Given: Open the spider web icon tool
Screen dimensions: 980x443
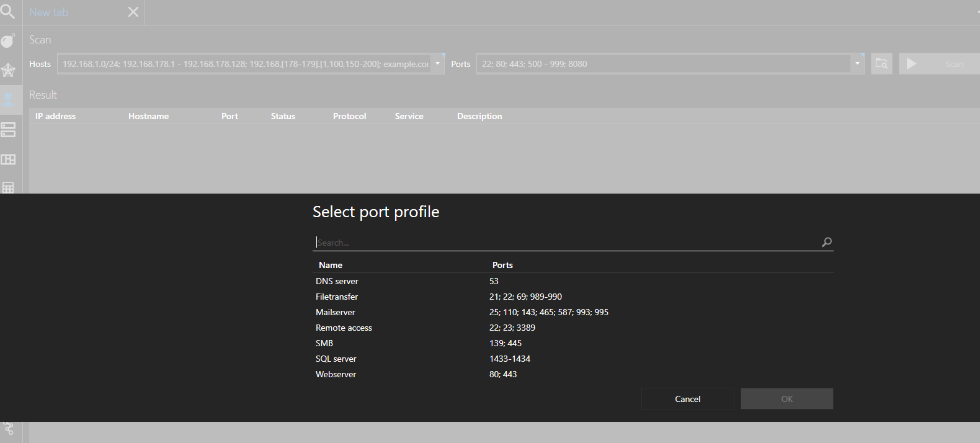Looking at the screenshot, I should click(x=8, y=70).
